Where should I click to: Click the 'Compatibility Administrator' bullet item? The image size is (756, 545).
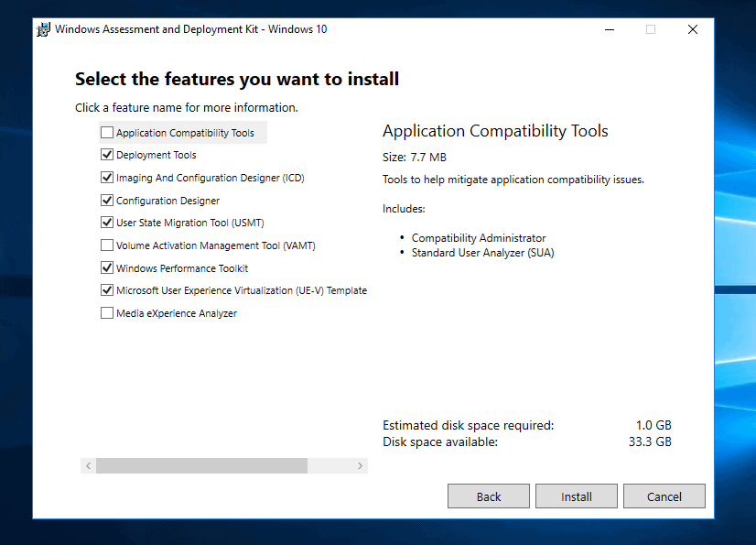click(x=479, y=238)
